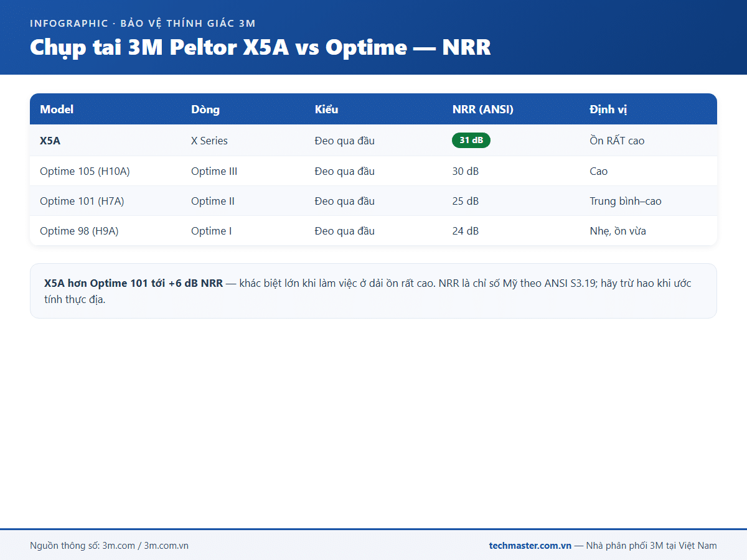Click the Định vị column header
Viewport: 747px width, 560px height.
(x=608, y=110)
